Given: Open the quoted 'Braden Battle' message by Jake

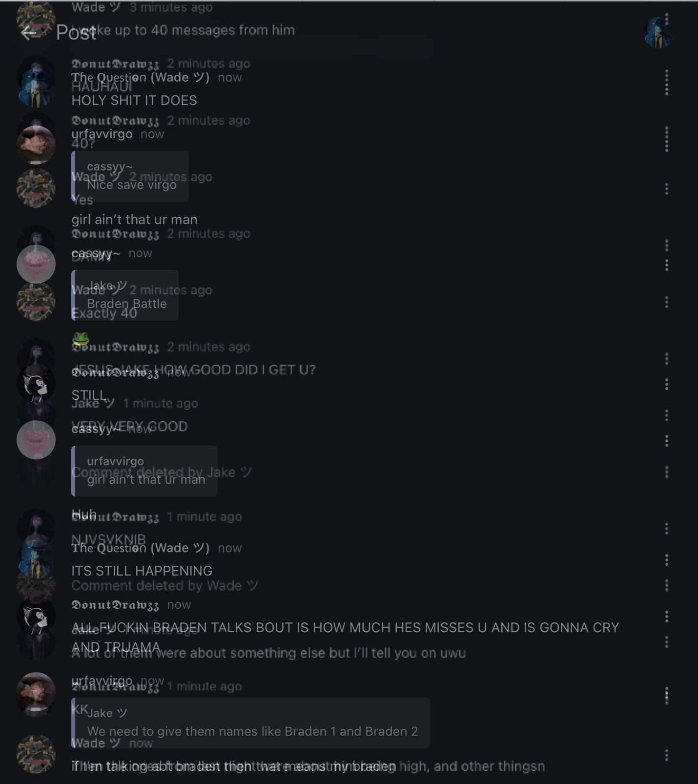Looking at the screenshot, I should pos(125,295).
